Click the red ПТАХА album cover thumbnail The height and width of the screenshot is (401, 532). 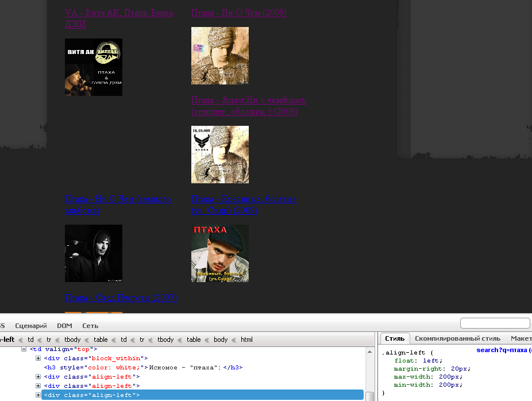(x=220, y=253)
